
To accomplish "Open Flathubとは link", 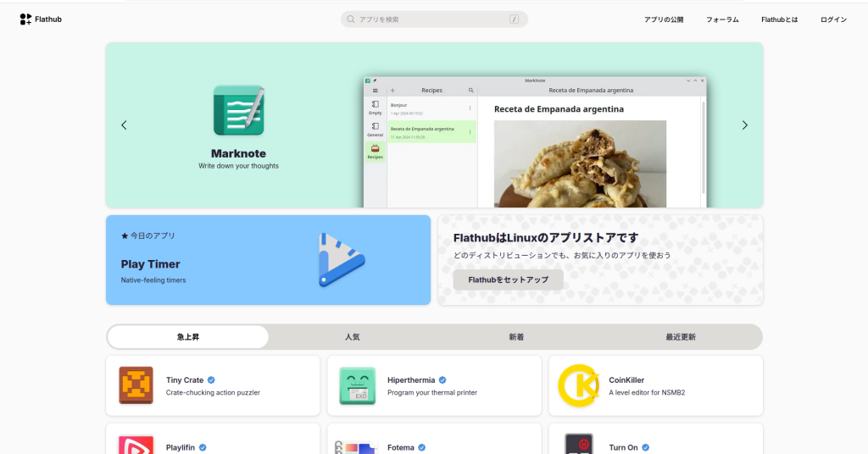I will point(780,19).
